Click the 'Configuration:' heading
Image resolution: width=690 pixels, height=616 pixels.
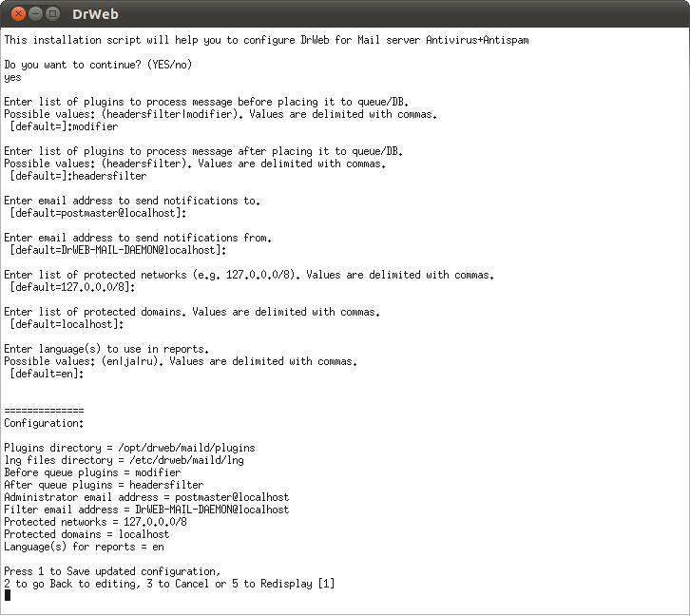coord(44,423)
